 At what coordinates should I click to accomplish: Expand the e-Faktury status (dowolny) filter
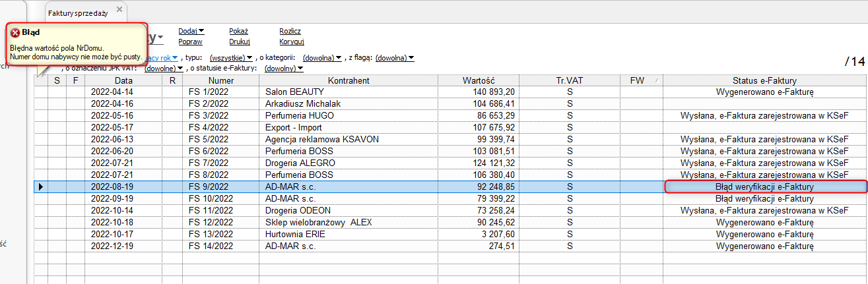coord(284,68)
